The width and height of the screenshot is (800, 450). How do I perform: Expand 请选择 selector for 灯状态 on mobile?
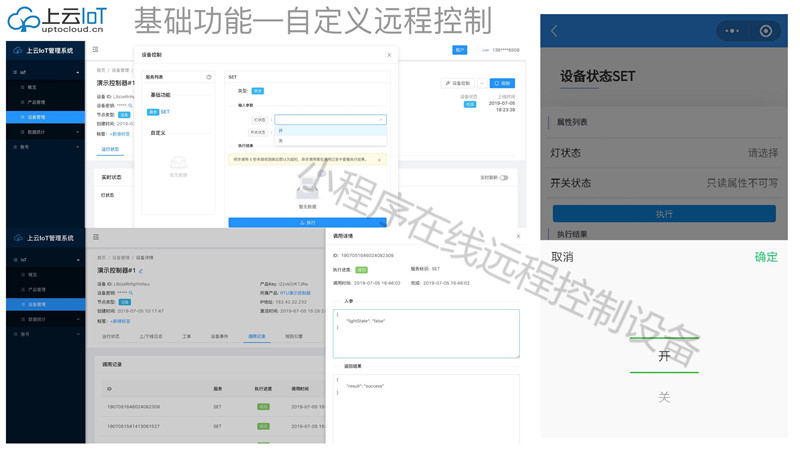pyautogui.click(x=762, y=153)
